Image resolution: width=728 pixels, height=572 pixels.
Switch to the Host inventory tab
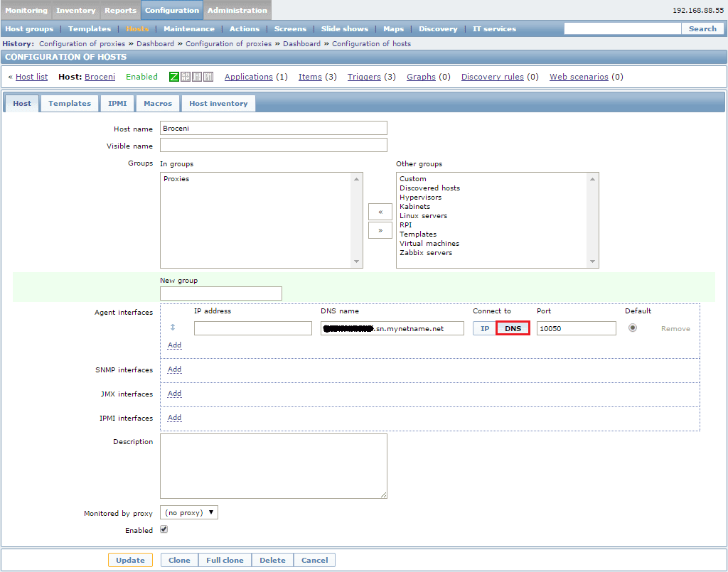point(218,104)
